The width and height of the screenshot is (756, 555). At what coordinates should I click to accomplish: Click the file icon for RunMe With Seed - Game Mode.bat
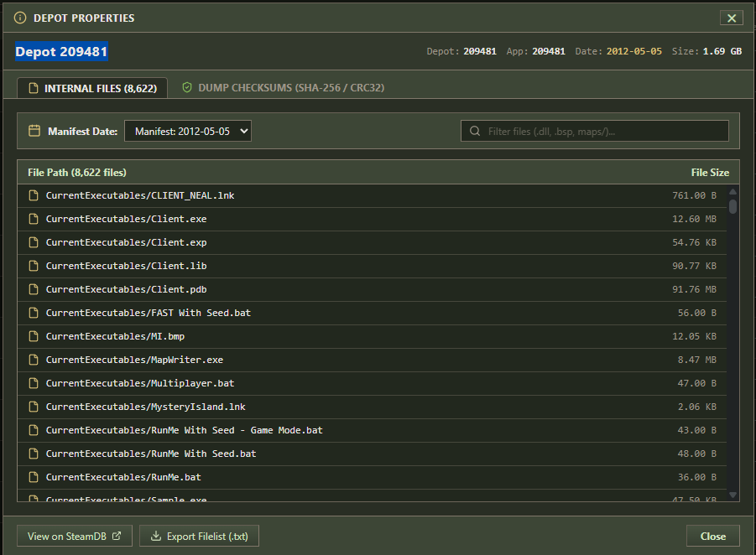pyautogui.click(x=34, y=430)
